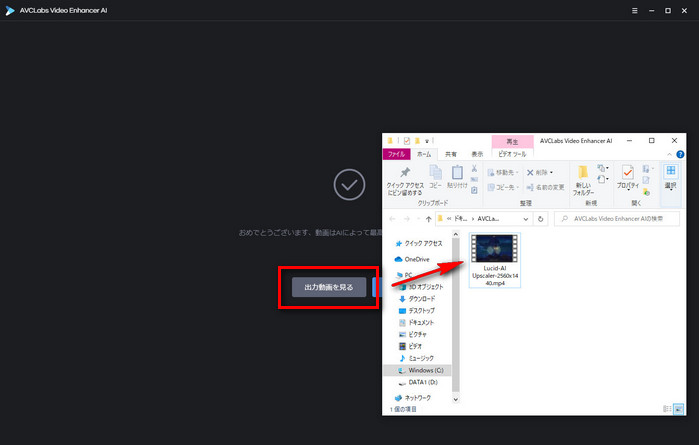Select the 再生 contextual tab header
Screen dimensions: 699x445
click(x=512, y=141)
